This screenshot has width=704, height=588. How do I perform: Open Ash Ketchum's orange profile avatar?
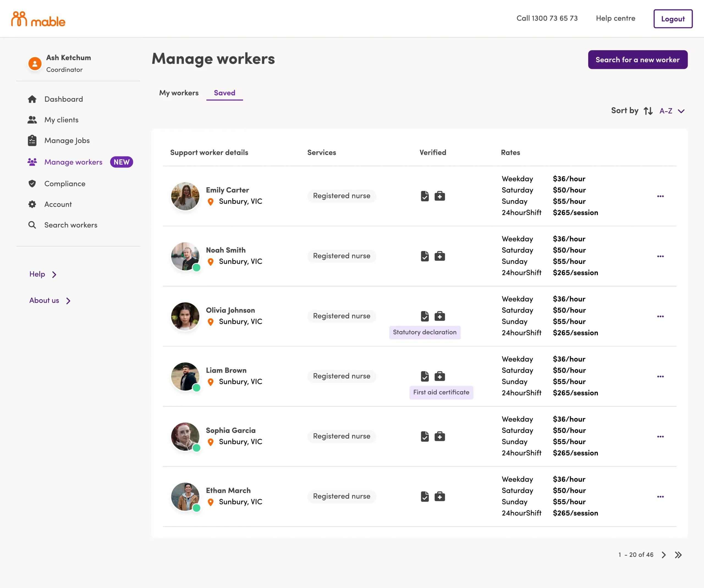[35, 63]
